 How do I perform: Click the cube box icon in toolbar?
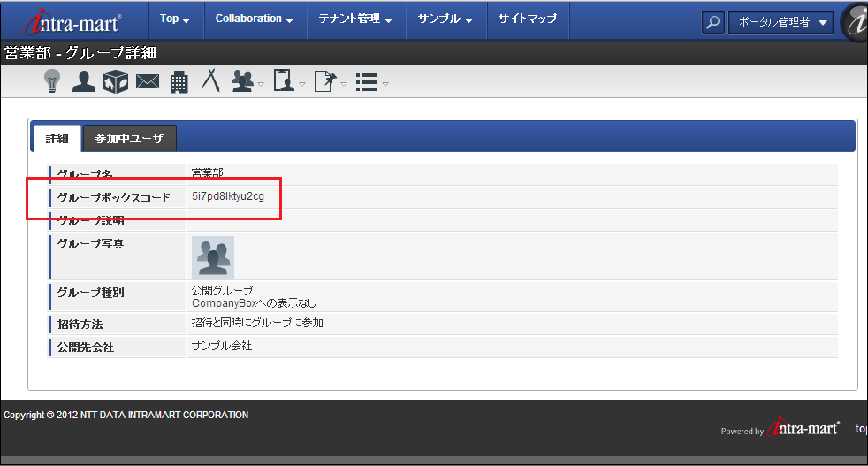[x=116, y=81]
